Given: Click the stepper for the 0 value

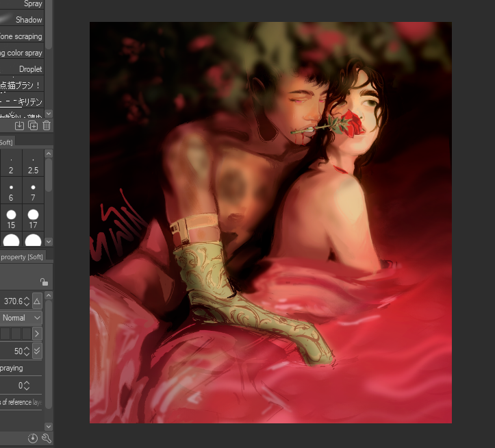Looking at the screenshot, I should (x=27, y=386).
